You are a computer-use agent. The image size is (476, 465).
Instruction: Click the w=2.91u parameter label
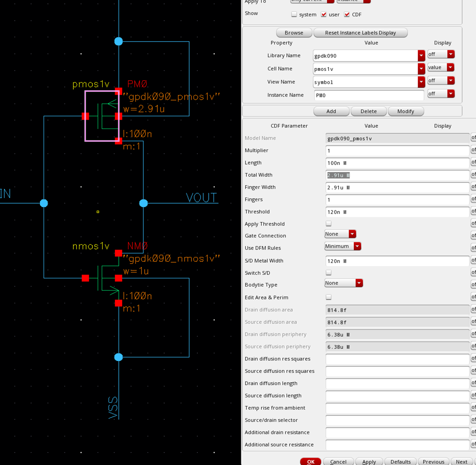144,109
